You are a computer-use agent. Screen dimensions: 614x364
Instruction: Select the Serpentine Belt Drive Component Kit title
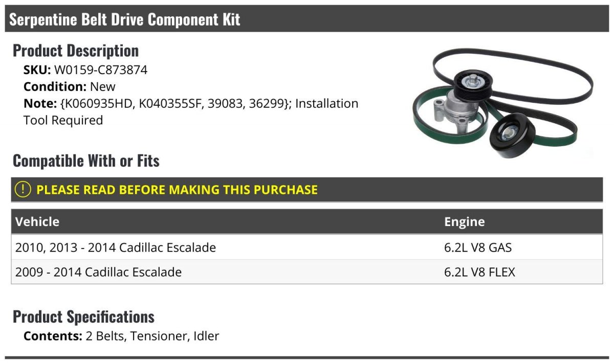pyautogui.click(x=125, y=20)
